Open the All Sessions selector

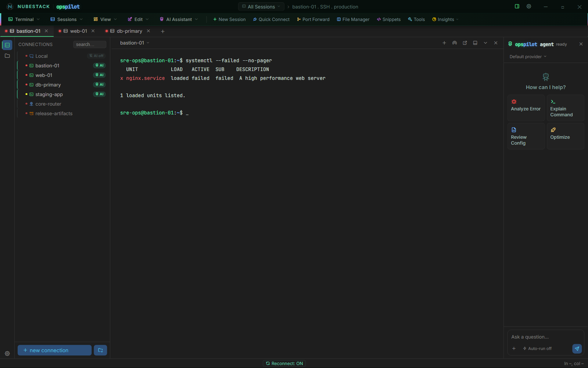coord(261,7)
